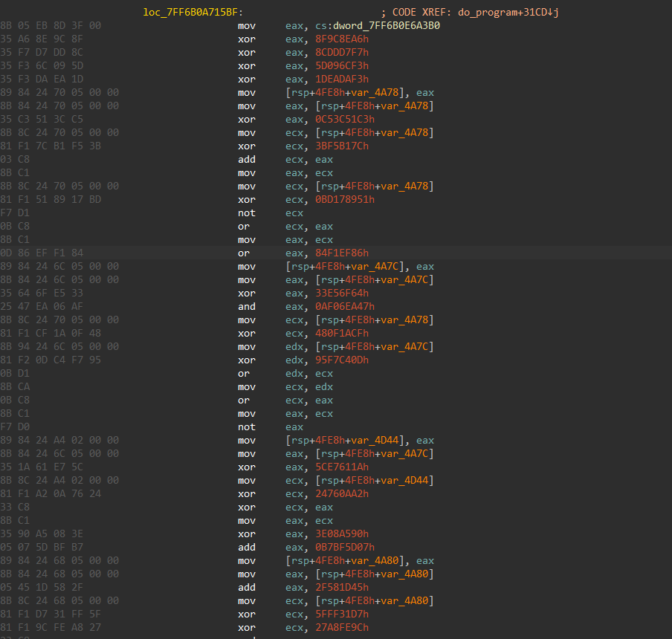Image resolution: width=672 pixels, height=639 pixels.
Task: Select the 5CE7611Ah xor constant
Action: (x=343, y=467)
